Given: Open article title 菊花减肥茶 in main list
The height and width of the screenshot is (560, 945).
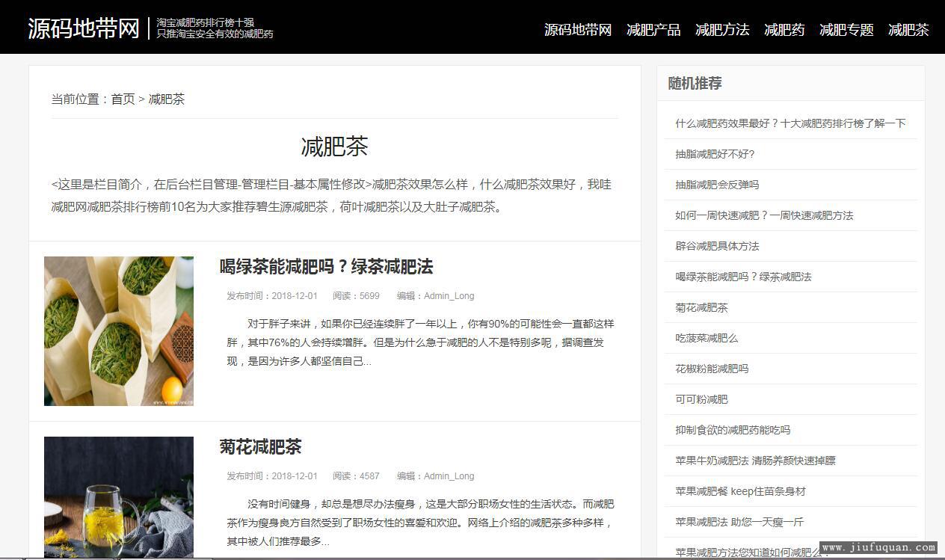Looking at the screenshot, I should tap(260, 447).
